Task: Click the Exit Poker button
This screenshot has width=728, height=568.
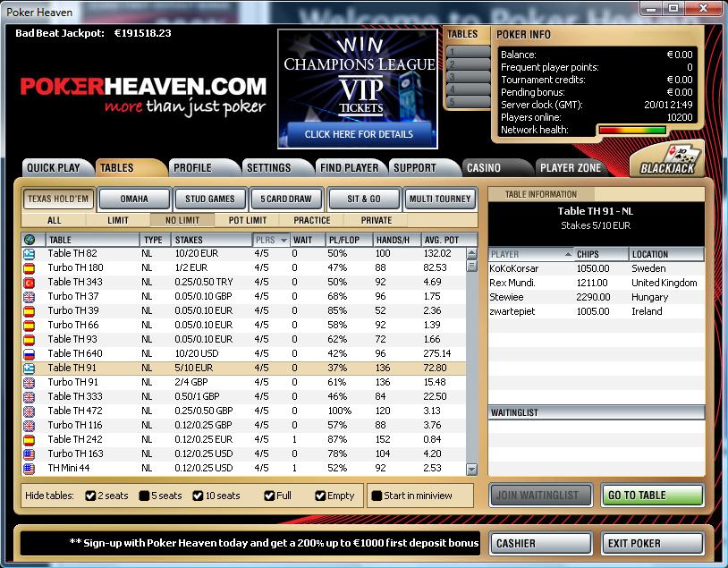Action: [652, 543]
